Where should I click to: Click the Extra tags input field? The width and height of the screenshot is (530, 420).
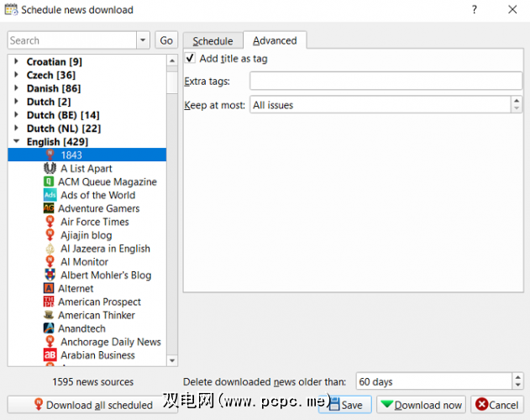point(386,81)
